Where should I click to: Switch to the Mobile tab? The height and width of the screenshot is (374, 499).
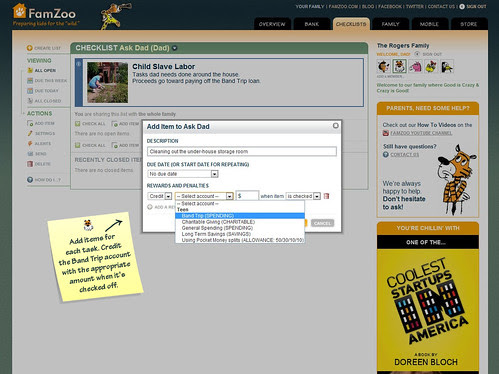429,24
